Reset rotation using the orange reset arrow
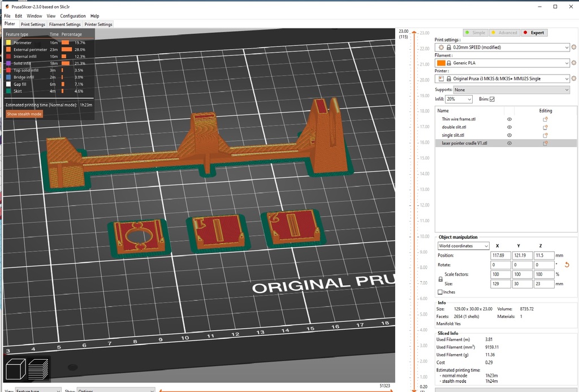The height and width of the screenshot is (392, 579). [568, 264]
